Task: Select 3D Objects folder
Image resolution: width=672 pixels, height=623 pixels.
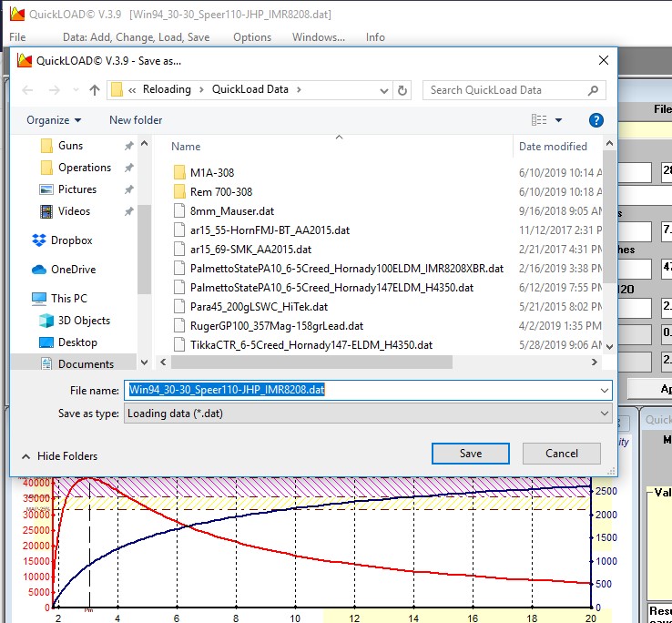Action: pyautogui.click(x=75, y=321)
